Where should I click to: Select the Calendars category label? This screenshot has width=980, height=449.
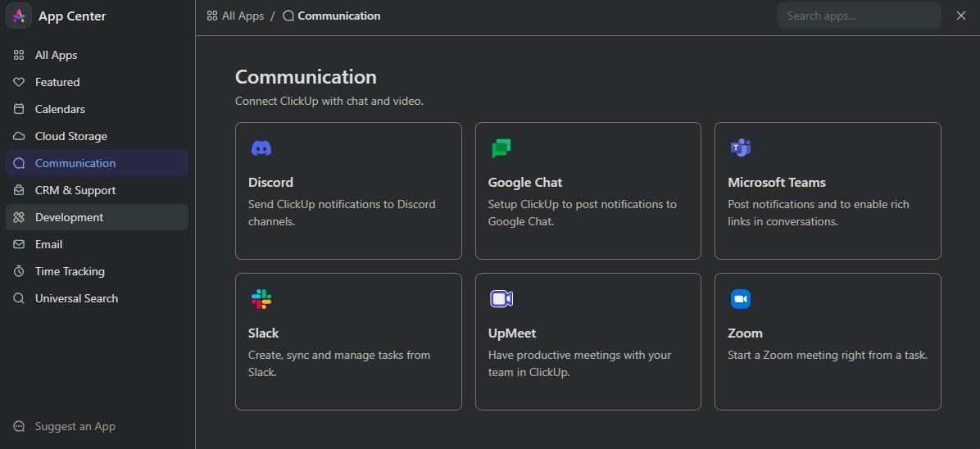60,109
